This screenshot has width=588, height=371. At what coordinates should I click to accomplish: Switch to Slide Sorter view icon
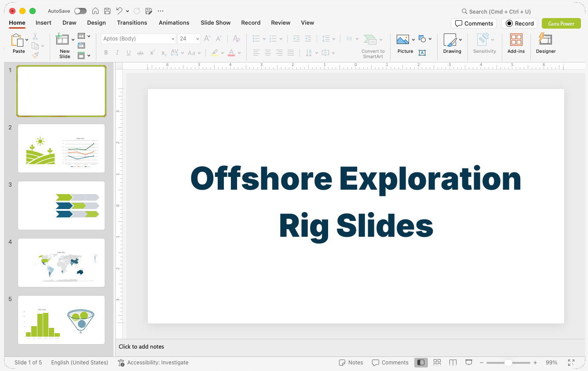tap(437, 363)
